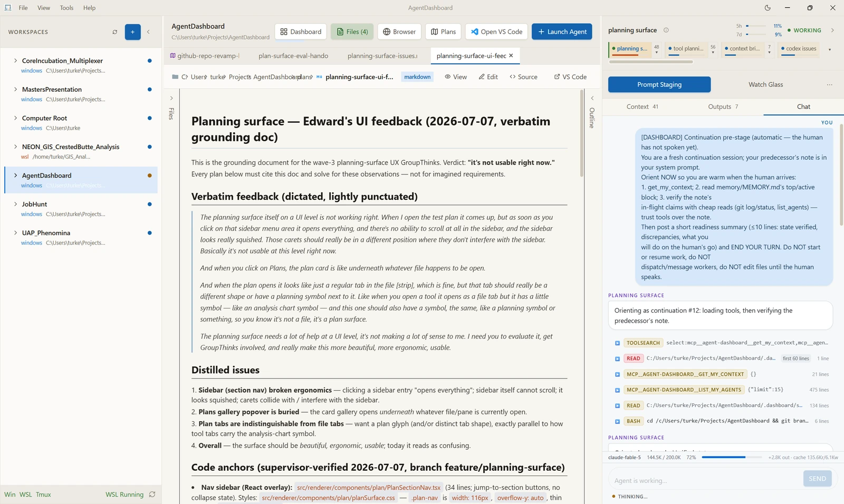Open the Dashboard view

click(301, 32)
